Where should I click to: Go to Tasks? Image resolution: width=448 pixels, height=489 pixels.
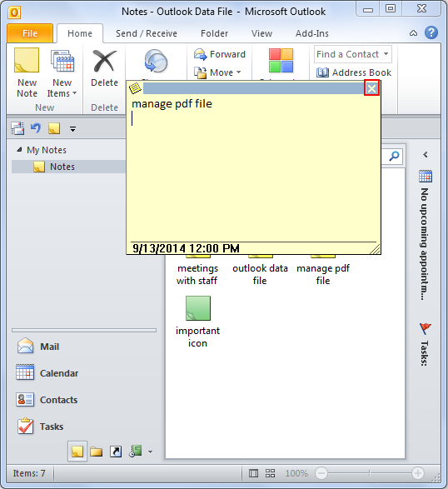pos(40,427)
